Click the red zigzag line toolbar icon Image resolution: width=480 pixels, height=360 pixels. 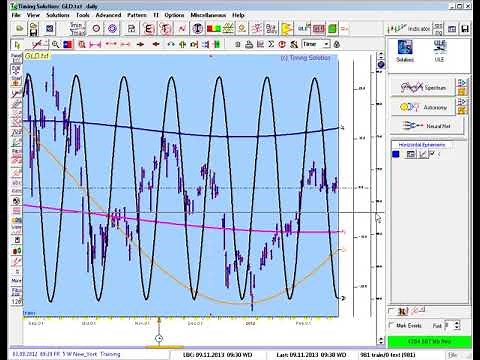pyautogui.click(x=181, y=29)
